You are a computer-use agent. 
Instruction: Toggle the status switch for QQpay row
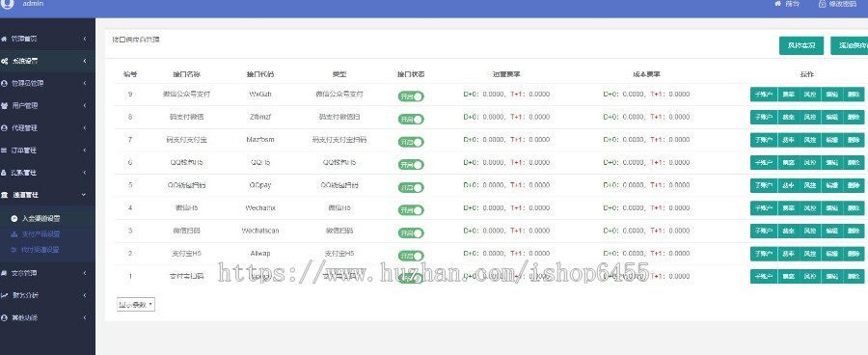pyautogui.click(x=411, y=188)
